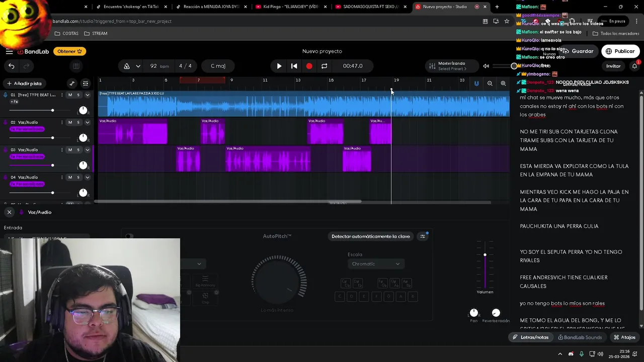The height and width of the screenshot is (362, 644).
Task: Expand track 02 Voz/Audio chevron
Action: point(87,122)
